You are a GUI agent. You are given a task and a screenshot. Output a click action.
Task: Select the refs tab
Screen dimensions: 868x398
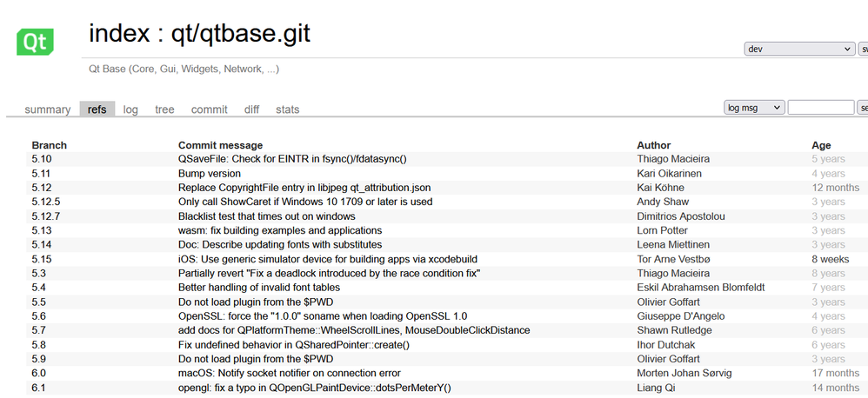tap(97, 109)
